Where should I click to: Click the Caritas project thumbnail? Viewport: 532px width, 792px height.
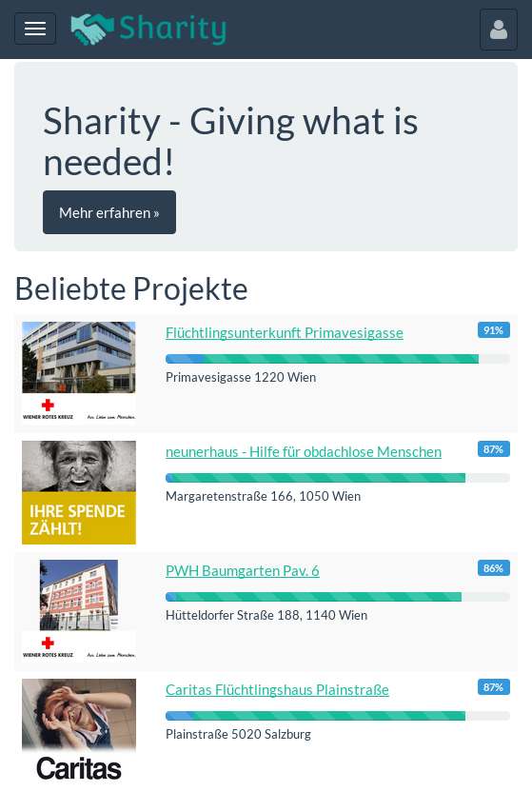click(79, 730)
